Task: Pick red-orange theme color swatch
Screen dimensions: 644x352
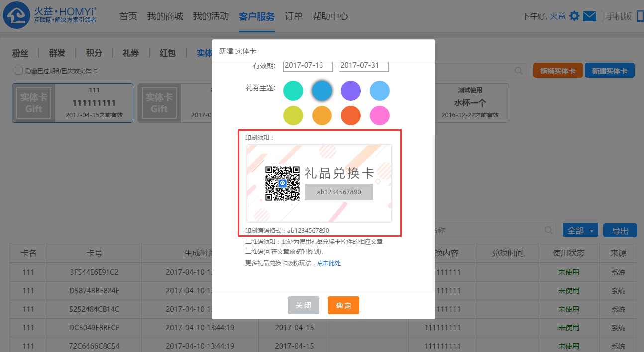Action: coord(351,116)
